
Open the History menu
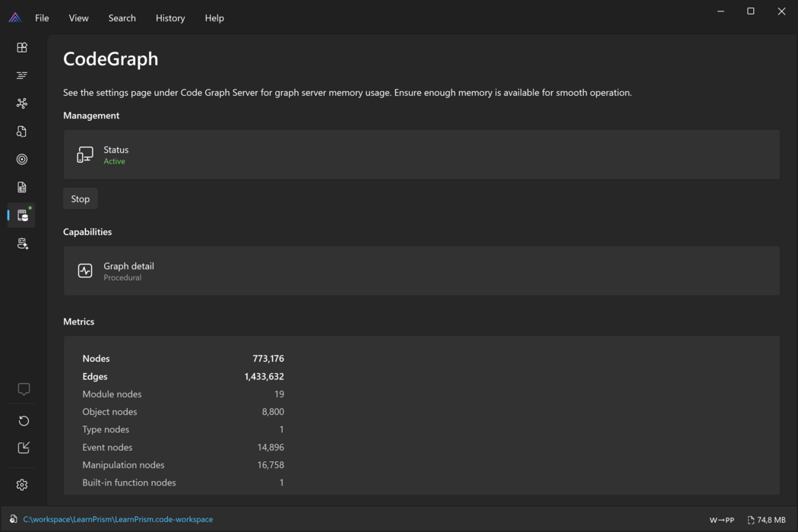tap(170, 17)
